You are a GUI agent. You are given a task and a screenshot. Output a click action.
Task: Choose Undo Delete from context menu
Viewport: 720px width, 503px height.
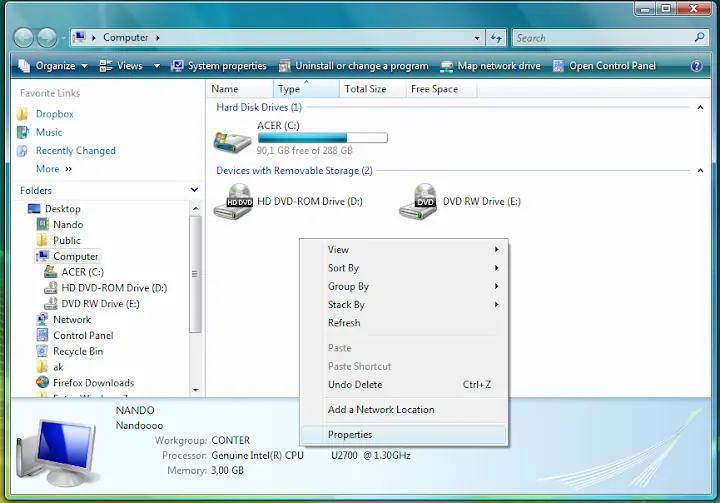pyautogui.click(x=404, y=384)
